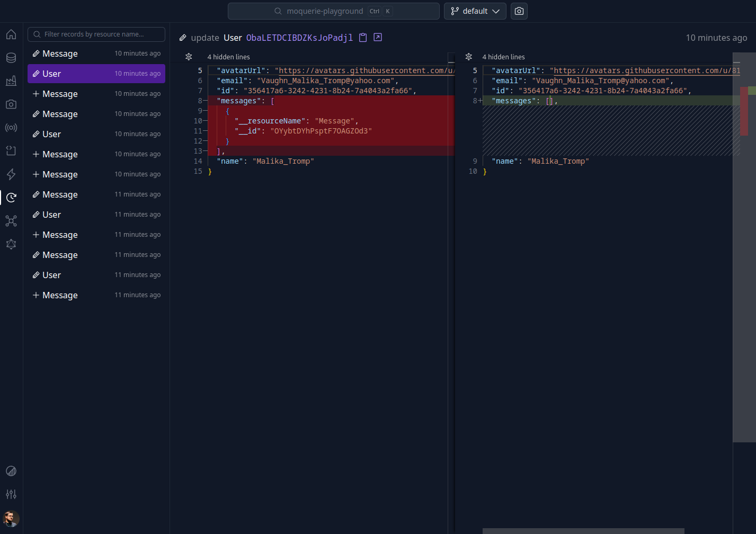Open the GraphQL playground sidebar icon
The image size is (756, 534).
point(11,244)
